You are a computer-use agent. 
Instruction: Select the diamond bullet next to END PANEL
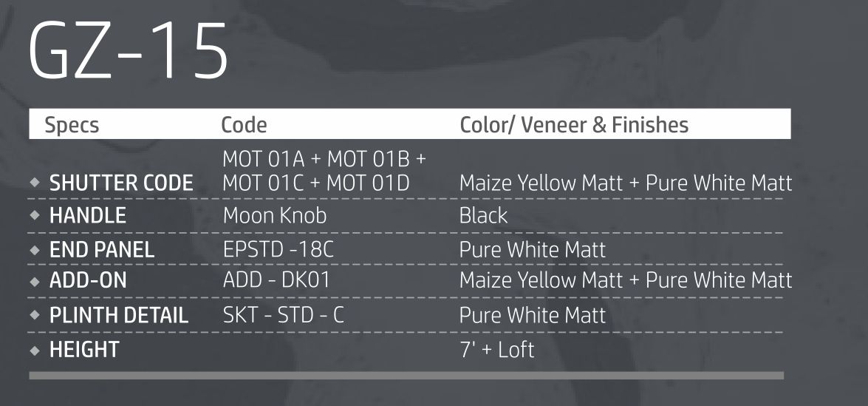coord(35,250)
